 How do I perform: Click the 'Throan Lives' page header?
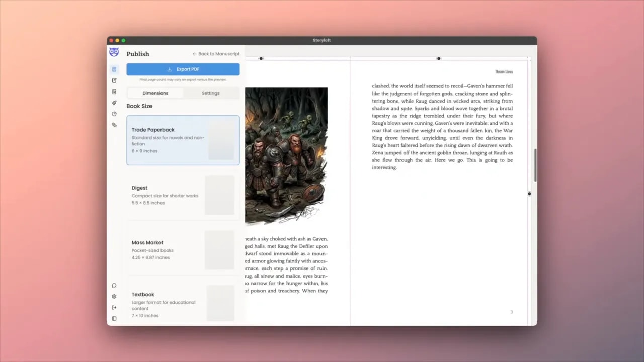point(504,72)
